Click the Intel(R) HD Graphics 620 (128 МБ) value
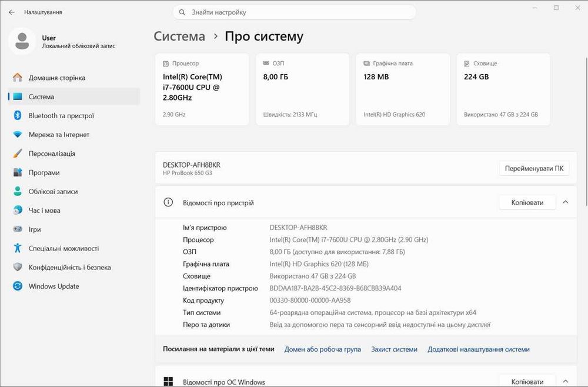The width and height of the screenshot is (588, 387). pyautogui.click(x=319, y=263)
